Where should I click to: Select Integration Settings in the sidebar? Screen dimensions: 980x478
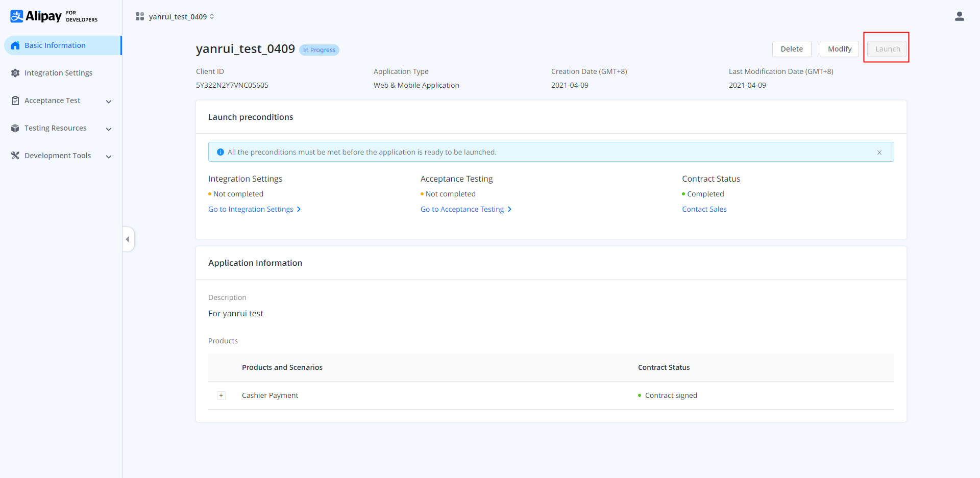[x=58, y=73]
